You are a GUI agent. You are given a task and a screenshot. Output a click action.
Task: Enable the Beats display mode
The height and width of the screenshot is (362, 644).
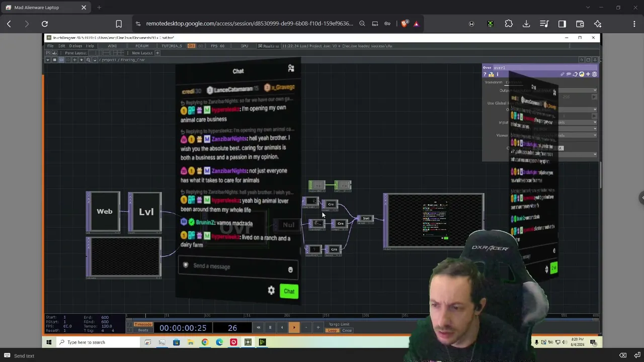143,330
